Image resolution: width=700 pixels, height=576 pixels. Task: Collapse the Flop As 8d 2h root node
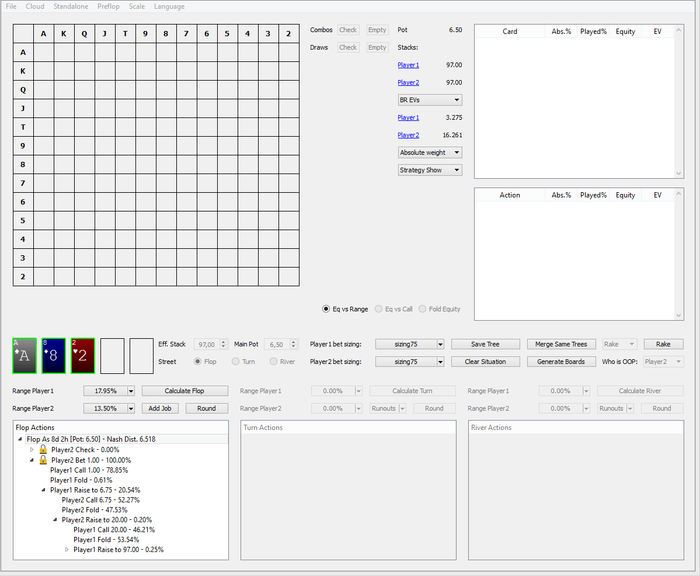pyautogui.click(x=20, y=439)
